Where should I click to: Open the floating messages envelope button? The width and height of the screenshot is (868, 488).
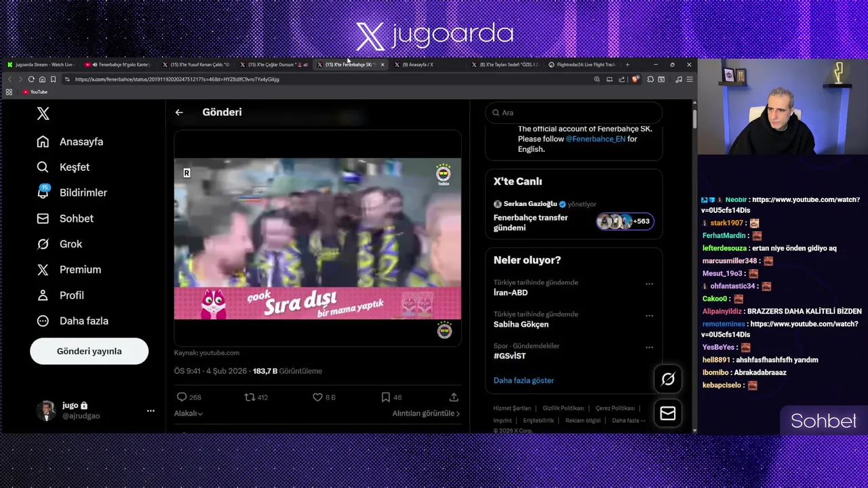pos(668,413)
